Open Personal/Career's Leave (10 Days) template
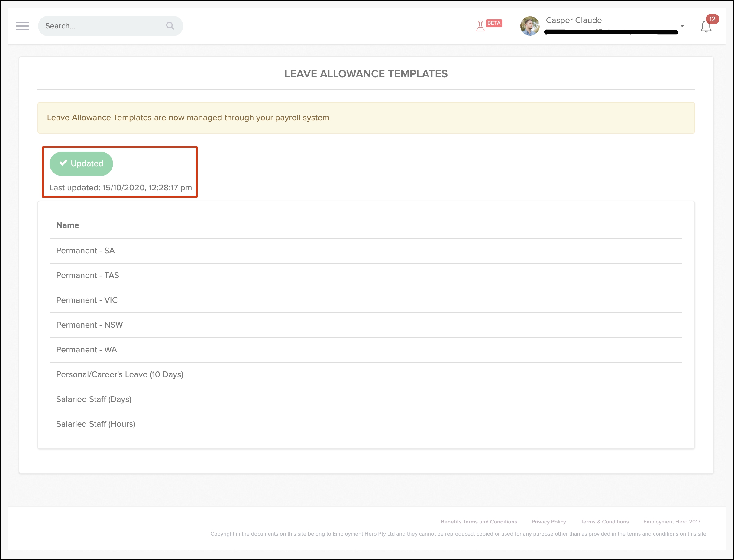The image size is (734, 560). tap(120, 375)
